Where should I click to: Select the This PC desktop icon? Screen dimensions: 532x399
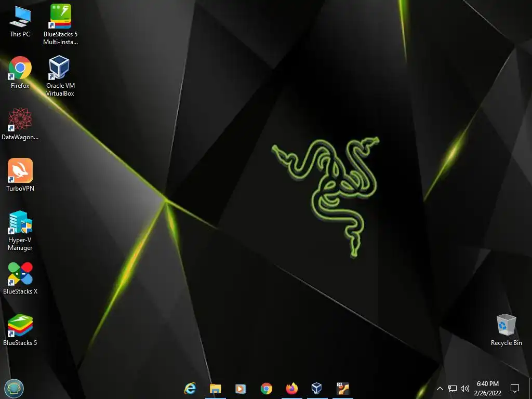click(x=20, y=21)
